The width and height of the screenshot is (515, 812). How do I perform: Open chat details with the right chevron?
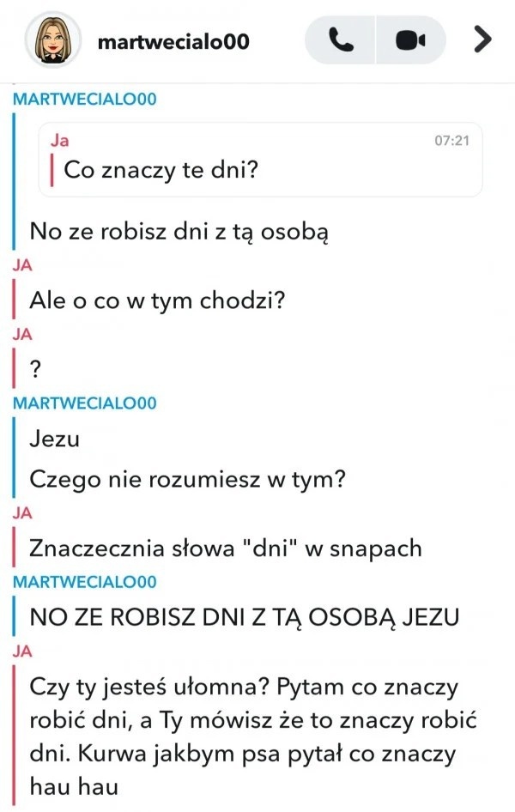(x=482, y=39)
